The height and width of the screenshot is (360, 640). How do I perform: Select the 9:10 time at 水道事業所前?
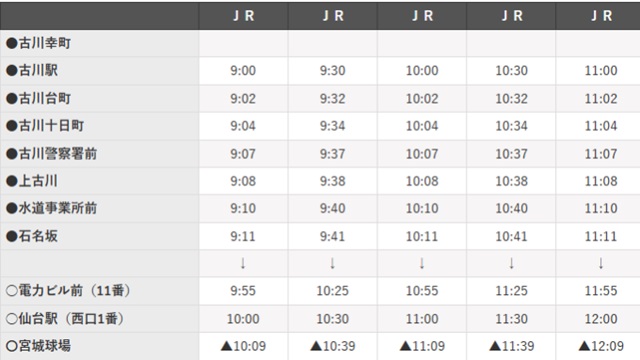tap(243, 208)
